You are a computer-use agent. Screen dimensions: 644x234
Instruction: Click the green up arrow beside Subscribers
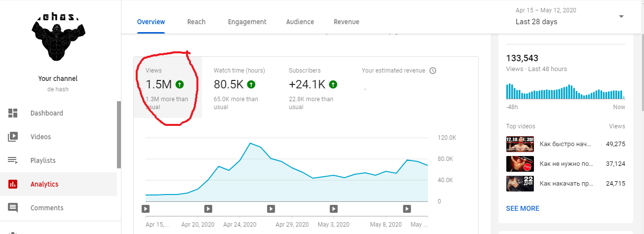click(333, 84)
